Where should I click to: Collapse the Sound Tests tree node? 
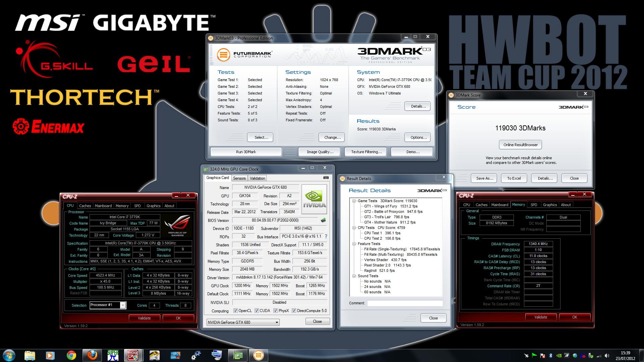point(354,276)
